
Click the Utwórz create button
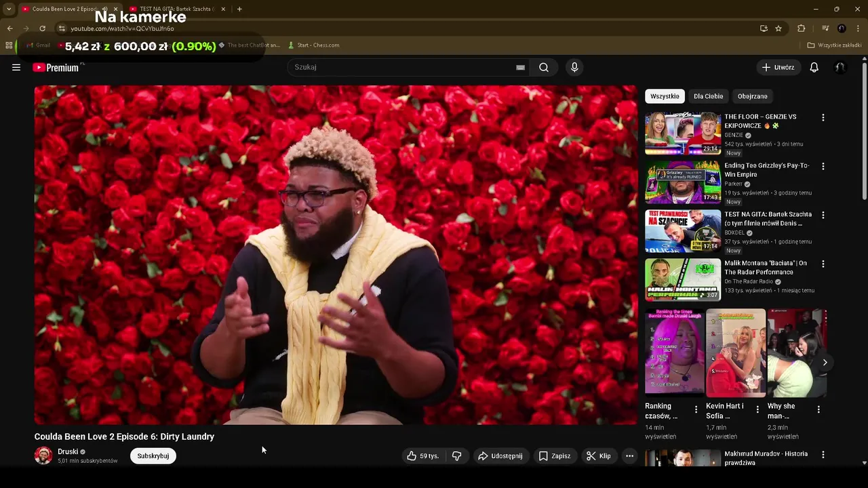click(778, 67)
